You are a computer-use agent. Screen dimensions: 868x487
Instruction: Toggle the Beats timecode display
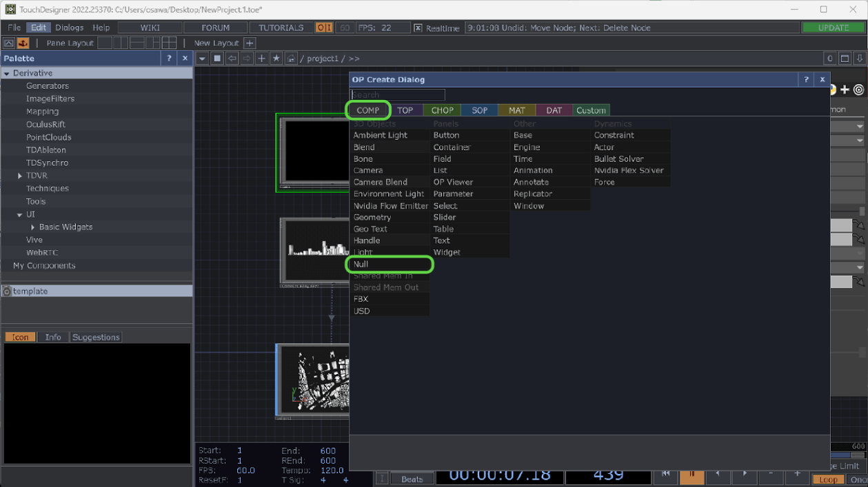[x=412, y=479]
